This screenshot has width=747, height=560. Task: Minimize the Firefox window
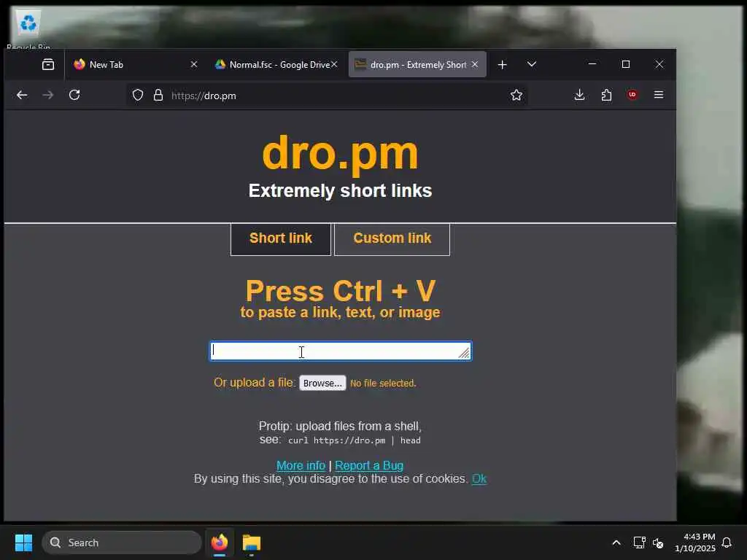click(x=592, y=64)
